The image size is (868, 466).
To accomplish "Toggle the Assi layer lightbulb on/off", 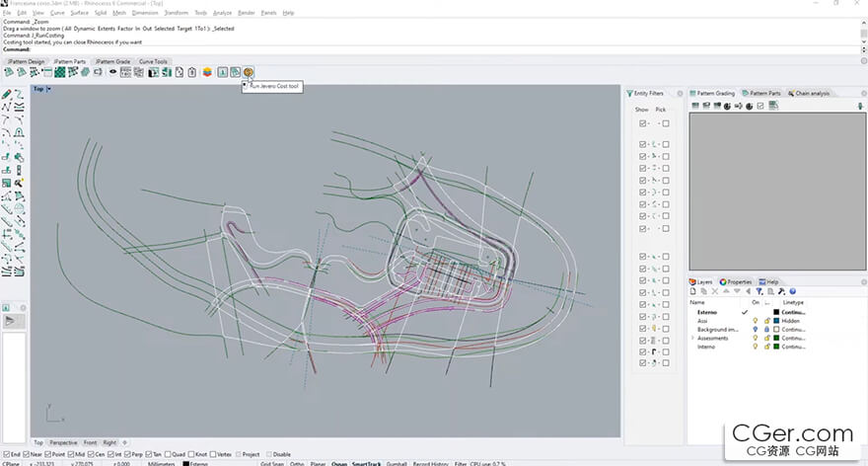I will (x=756, y=321).
